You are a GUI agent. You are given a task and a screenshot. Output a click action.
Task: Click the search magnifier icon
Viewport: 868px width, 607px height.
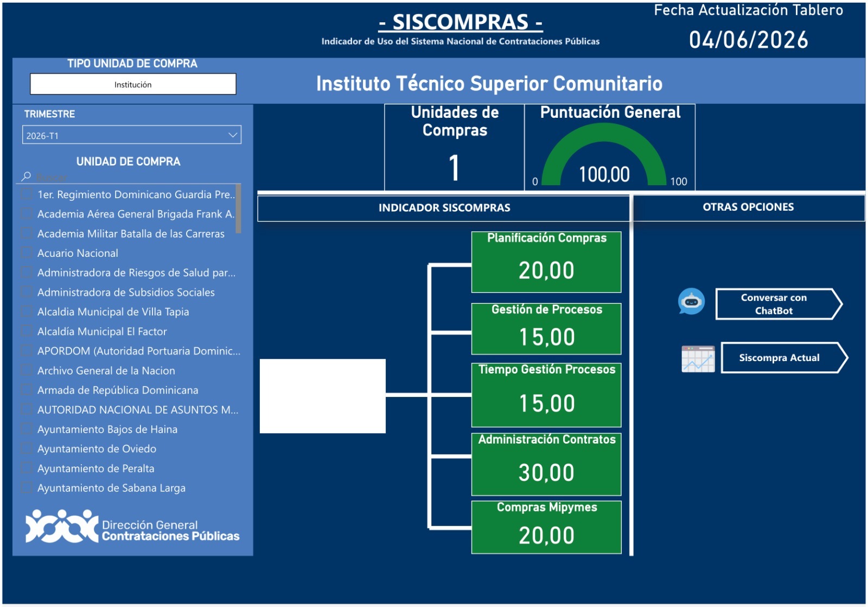point(26,176)
